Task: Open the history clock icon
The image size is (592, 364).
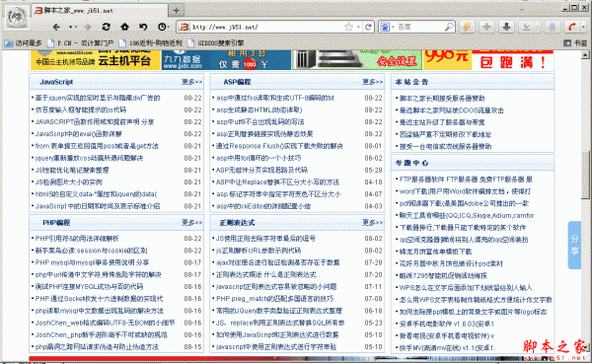Action: click(x=162, y=27)
